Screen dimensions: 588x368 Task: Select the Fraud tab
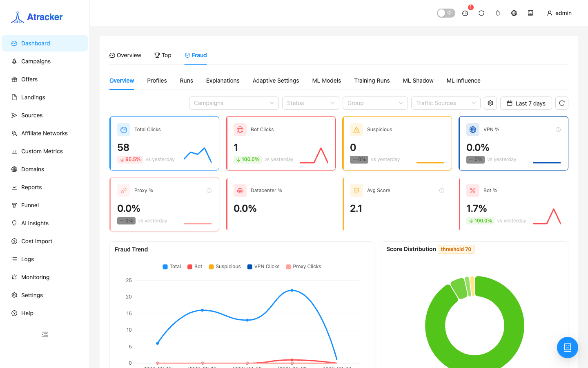pos(196,55)
